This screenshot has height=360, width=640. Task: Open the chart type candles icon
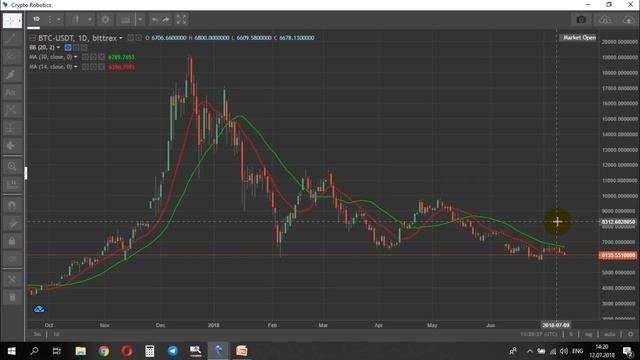point(76,19)
